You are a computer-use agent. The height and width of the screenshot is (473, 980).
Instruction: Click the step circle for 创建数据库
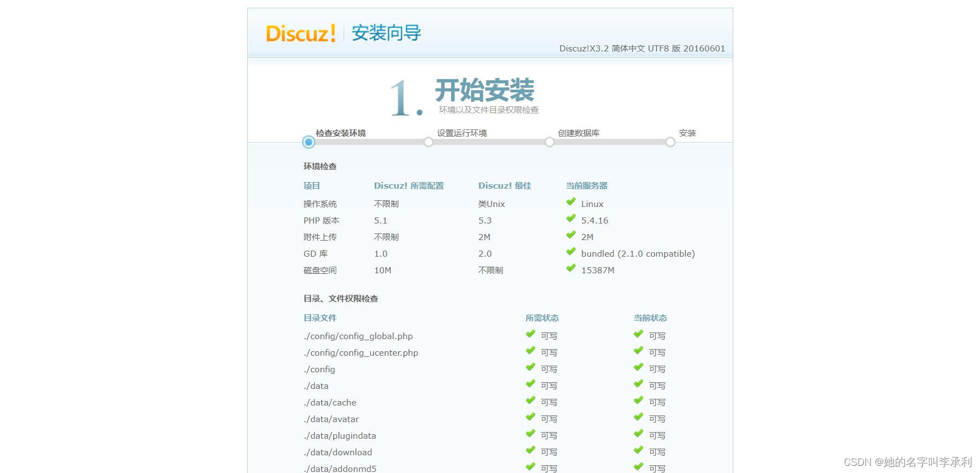click(x=549, y=142)
